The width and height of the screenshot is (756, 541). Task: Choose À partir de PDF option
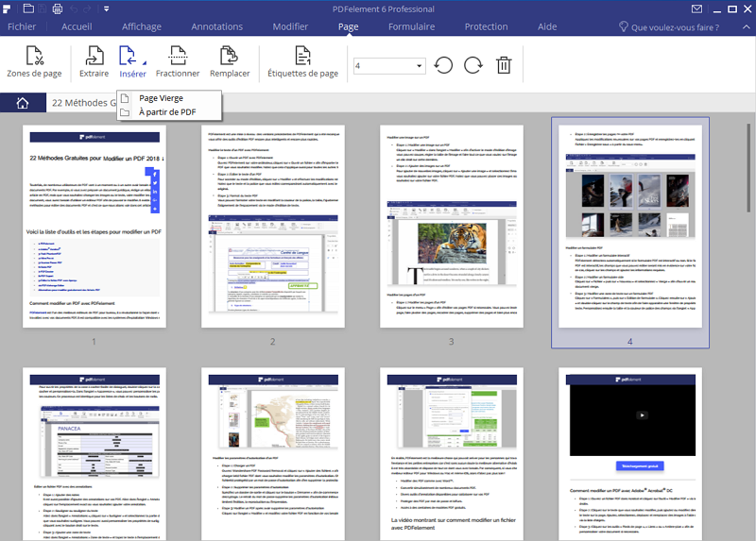(x=167, y=112)
